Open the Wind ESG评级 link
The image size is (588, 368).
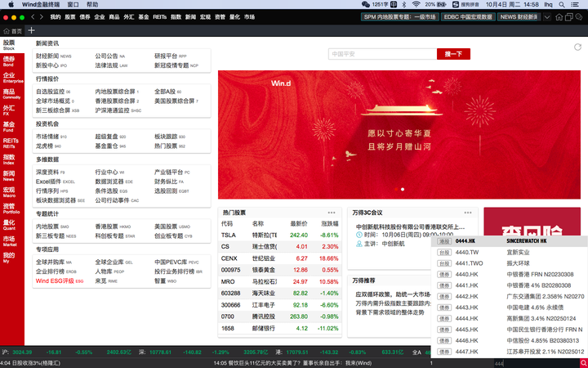[60, 280]
